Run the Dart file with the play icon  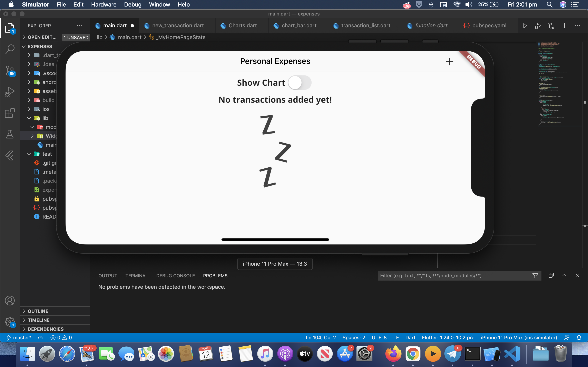[525, 25]
